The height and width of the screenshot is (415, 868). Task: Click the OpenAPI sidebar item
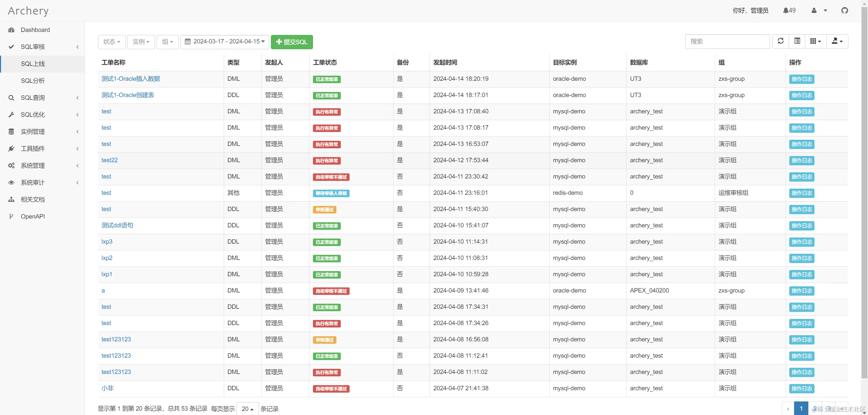pyautogui.click(x=33, y=216)
